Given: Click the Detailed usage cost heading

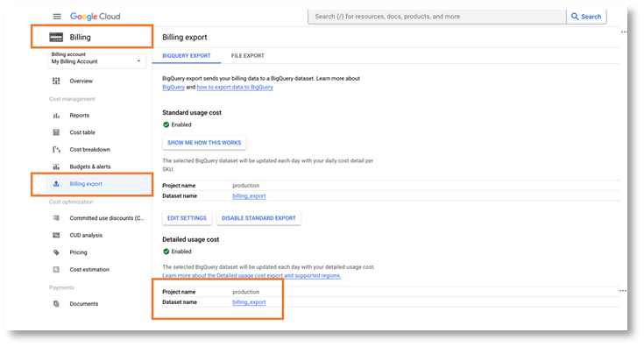Looking at the screenshot, I should (191, 239).
